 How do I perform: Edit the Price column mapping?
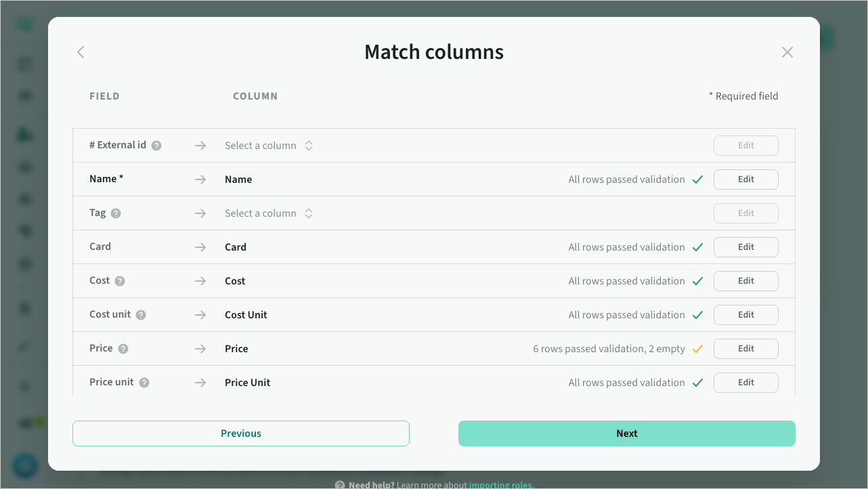click(x=745, y=349)
